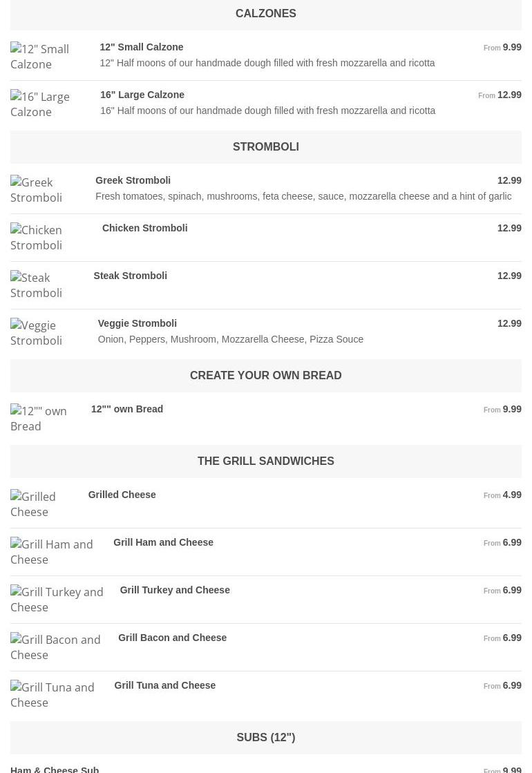Click the Stromboli section header
The width and height of the screenshot is (532, 773).
click(x=265, y=147)
